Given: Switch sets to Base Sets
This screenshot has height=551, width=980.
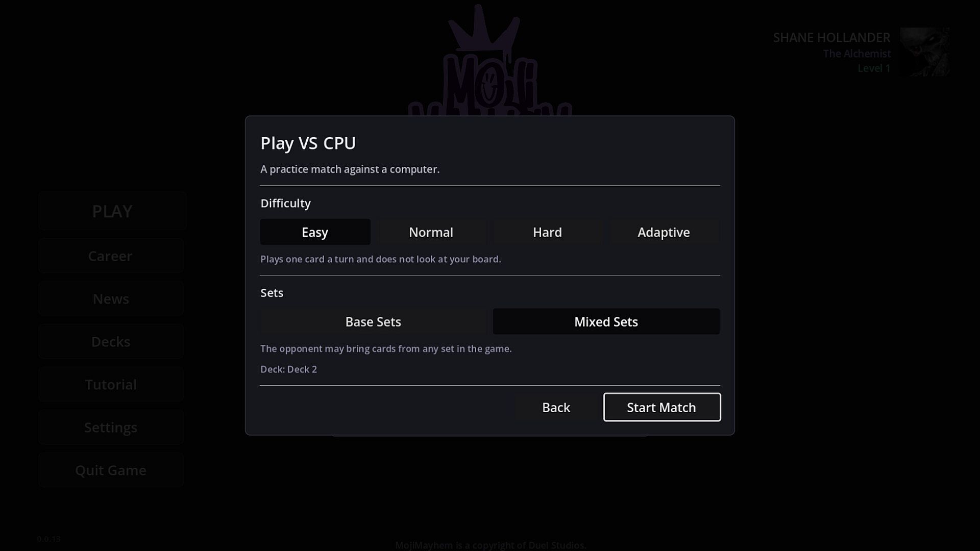Looking at the screenshot, I should click(373, 321).
